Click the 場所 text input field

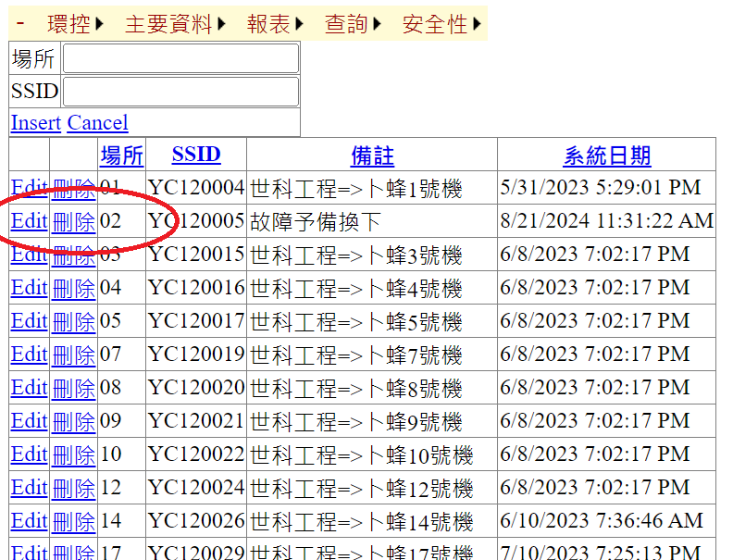pos(180,59)
